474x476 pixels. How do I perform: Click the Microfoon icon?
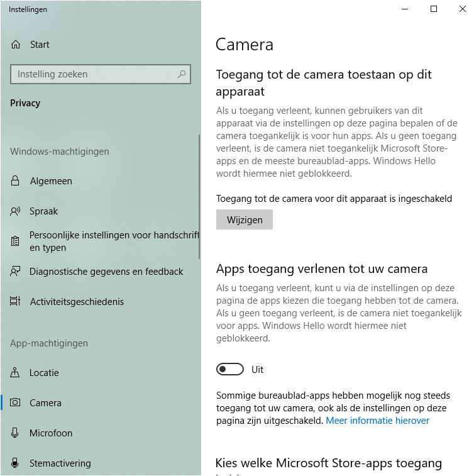click(14, 433)
